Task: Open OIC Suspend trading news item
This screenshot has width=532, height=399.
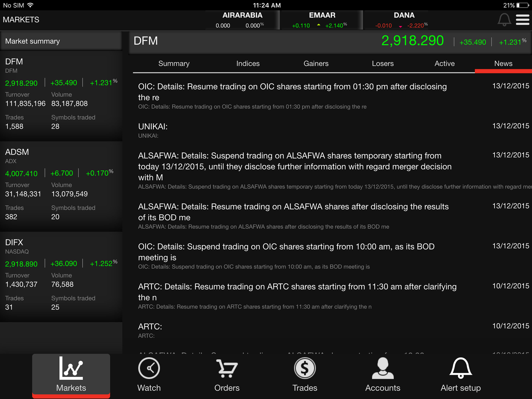Action: pyautogui.click(x=332, y=256)
